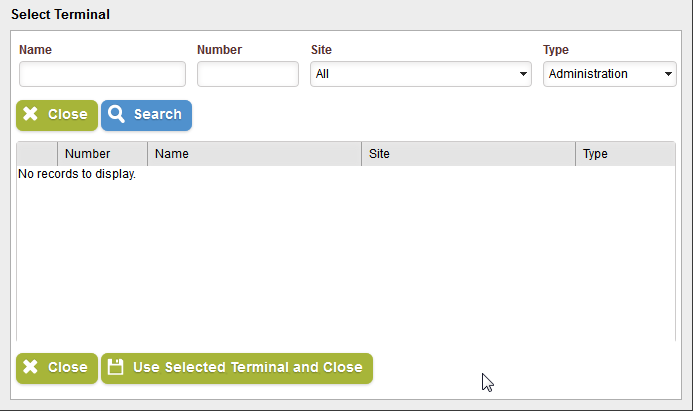Click the Site column header in the grid
This screenshot has height=411, width=693.
[379, 154]
